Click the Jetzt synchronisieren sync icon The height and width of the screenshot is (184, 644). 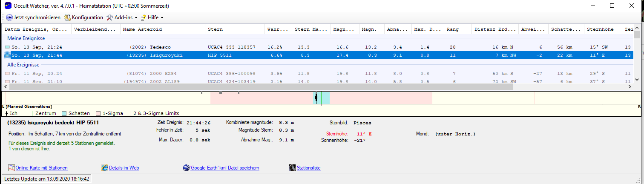[10, 17]
